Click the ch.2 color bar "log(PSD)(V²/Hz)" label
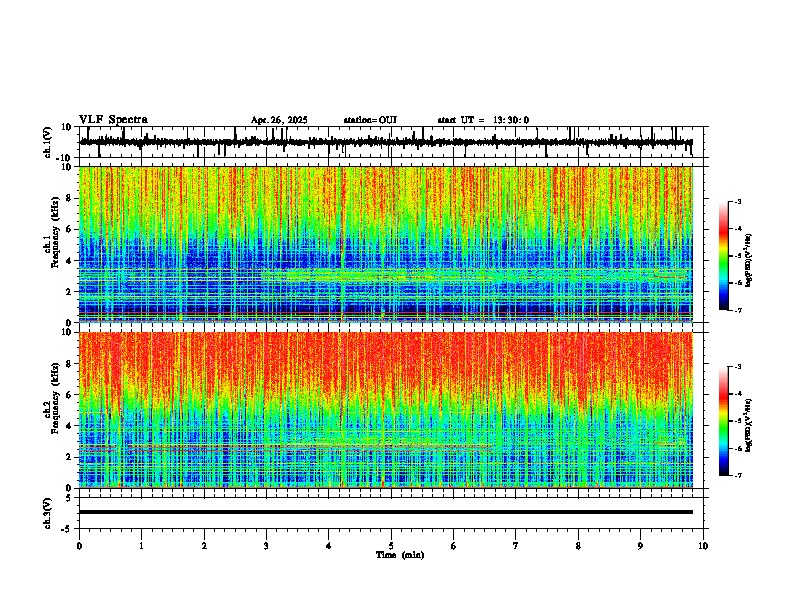This screenshot has height=612, width=792. coord(749,426)
